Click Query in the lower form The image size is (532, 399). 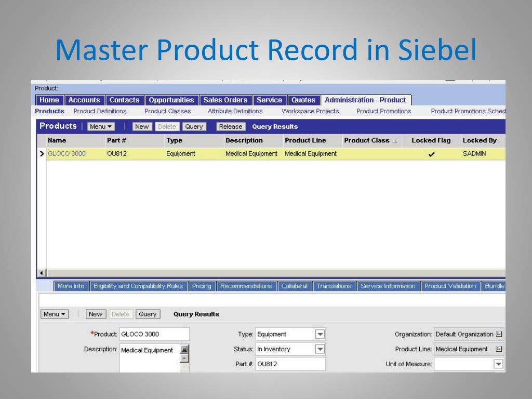click(148, 314)
